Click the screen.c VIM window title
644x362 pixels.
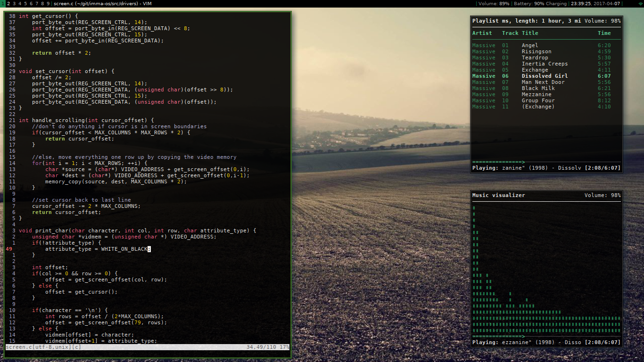pos(103,3)
